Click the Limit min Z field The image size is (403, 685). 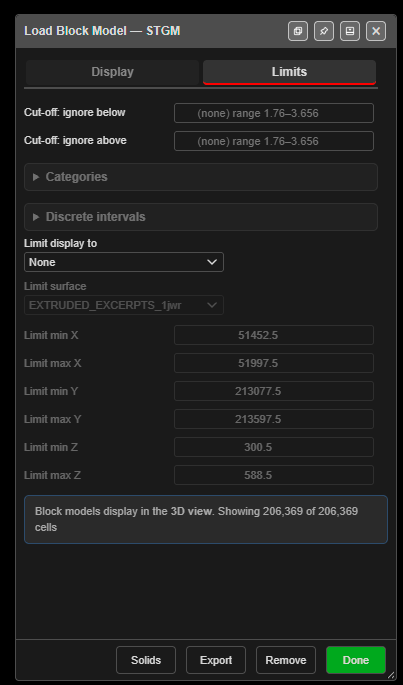click(x=274, y=447)
